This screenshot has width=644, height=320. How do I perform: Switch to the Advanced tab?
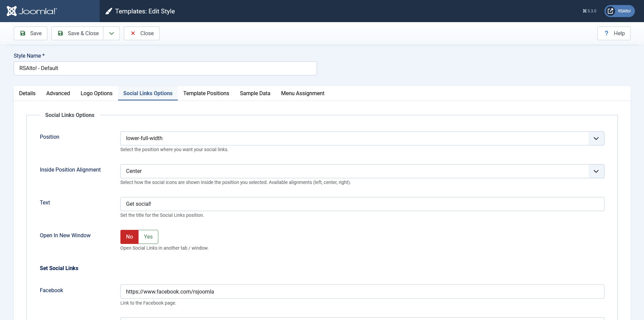58,93
